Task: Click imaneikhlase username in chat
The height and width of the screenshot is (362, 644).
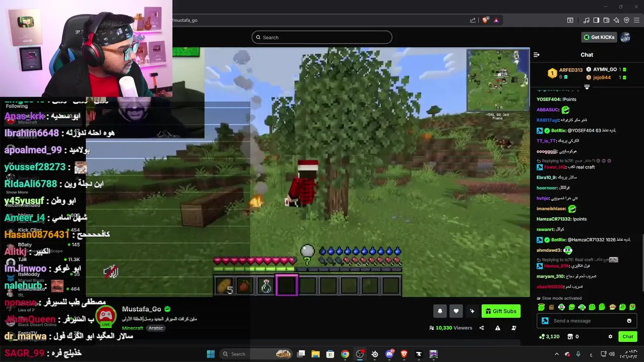Action: [551, 209]
